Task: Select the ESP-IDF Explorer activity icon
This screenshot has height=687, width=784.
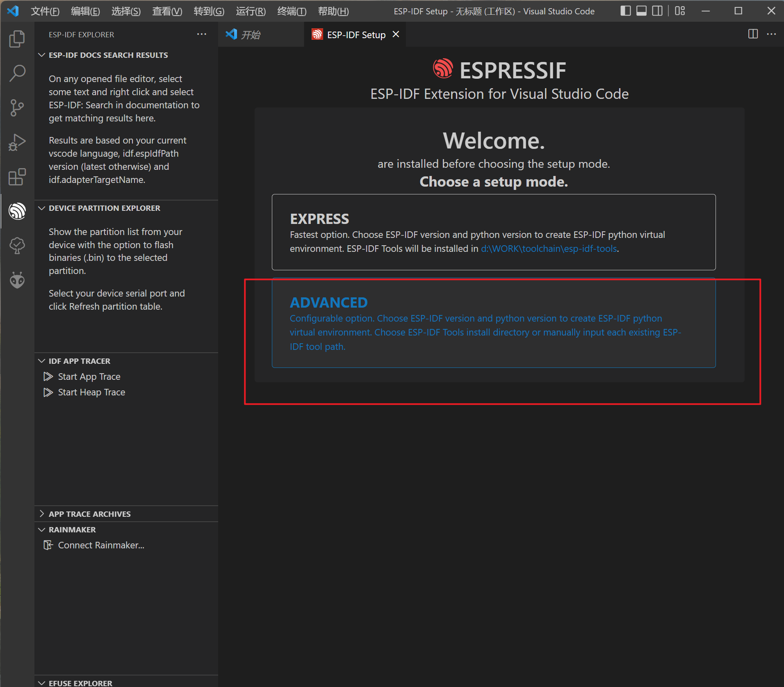Action: [17, 211]
